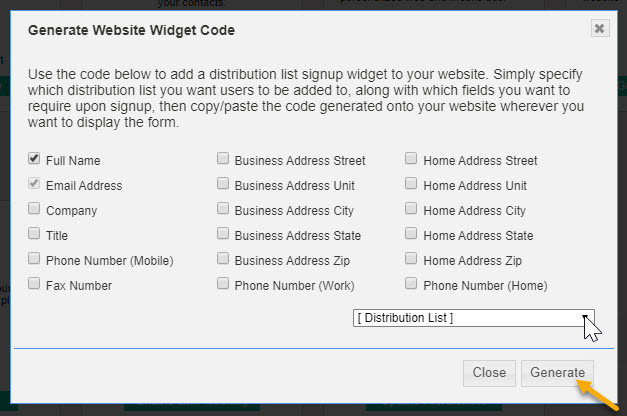Check the Business Address Unit box
627x416 pixels.
223,184
